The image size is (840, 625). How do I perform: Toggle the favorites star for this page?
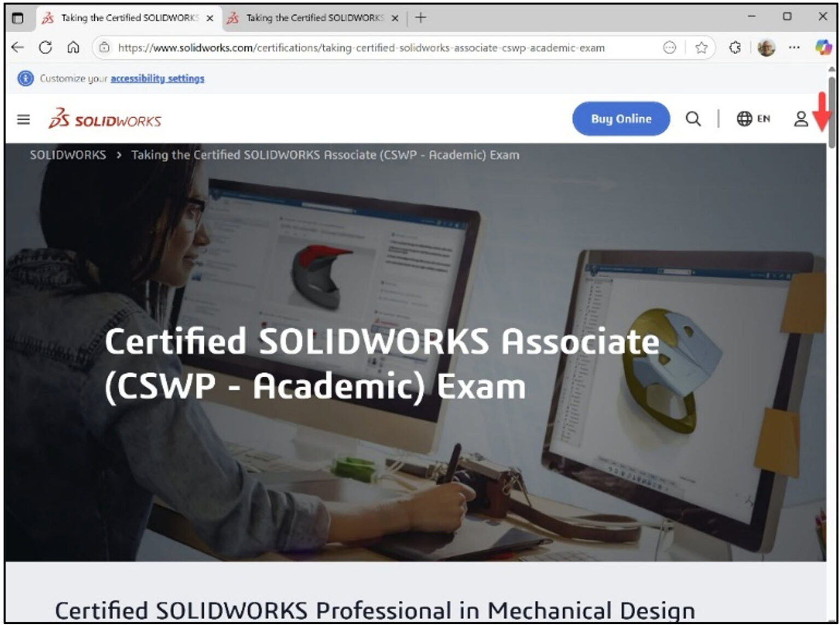[x=702, y=48]
